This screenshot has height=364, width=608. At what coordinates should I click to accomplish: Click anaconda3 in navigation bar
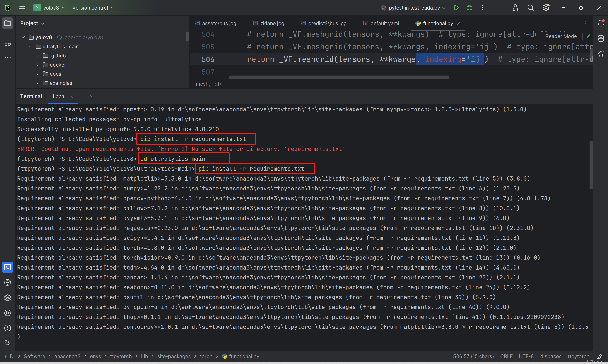click(67, 356)
